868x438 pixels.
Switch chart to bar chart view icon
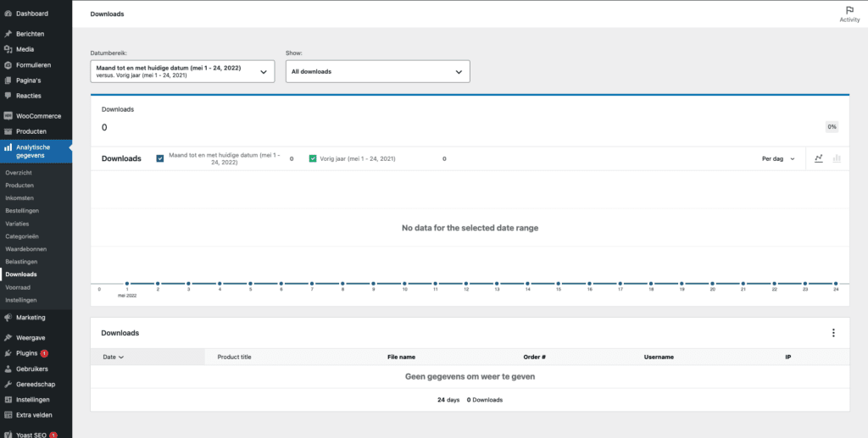[837, 158]
